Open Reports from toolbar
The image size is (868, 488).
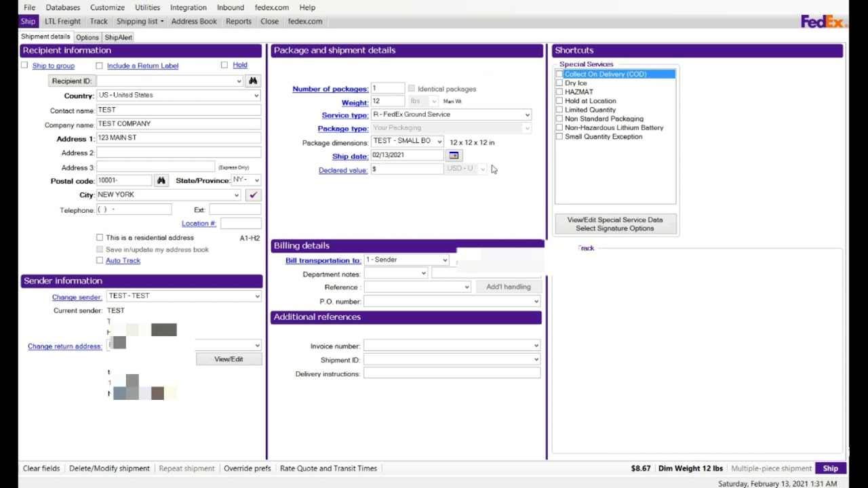[x=239, y=22]
